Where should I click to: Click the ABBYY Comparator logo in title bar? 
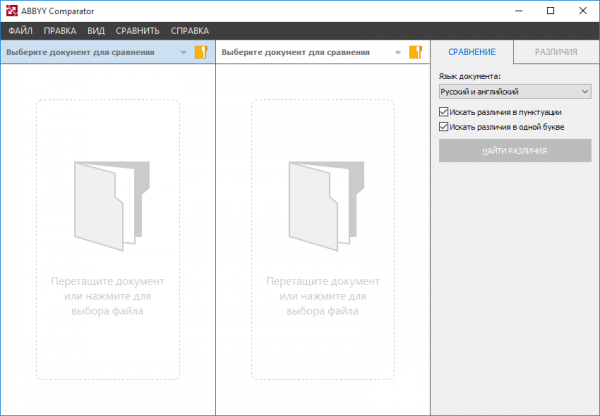tap(11, 11)
